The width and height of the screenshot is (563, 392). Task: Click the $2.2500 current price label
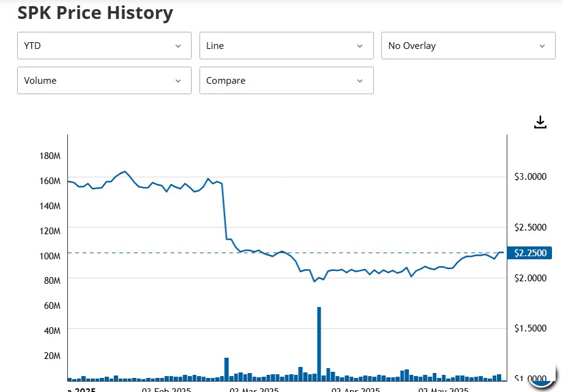530,253
